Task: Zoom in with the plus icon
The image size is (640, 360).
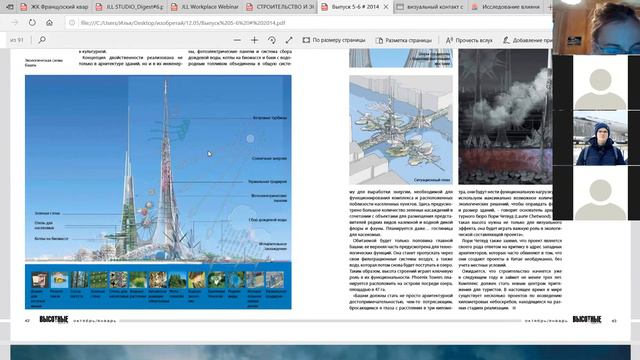Action: point(254,40)
